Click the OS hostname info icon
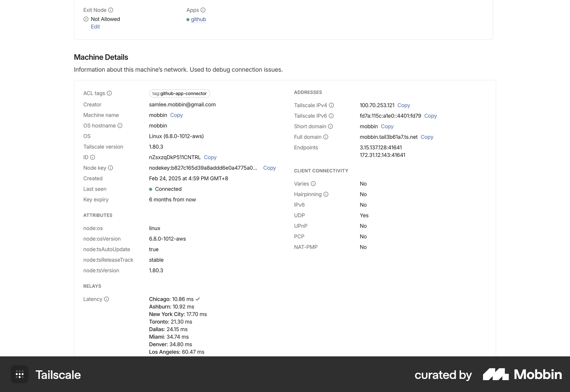570x392 pixels. click(120, 125)
